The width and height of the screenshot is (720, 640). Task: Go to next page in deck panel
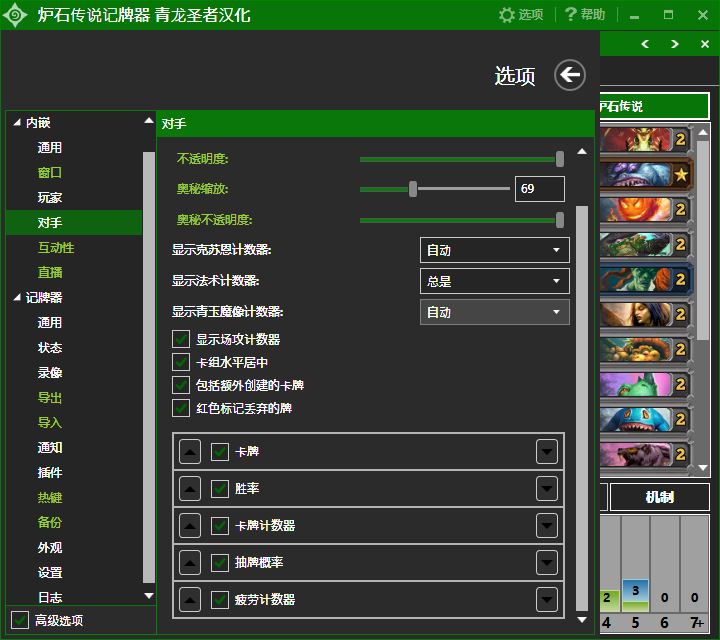(675, 44)
